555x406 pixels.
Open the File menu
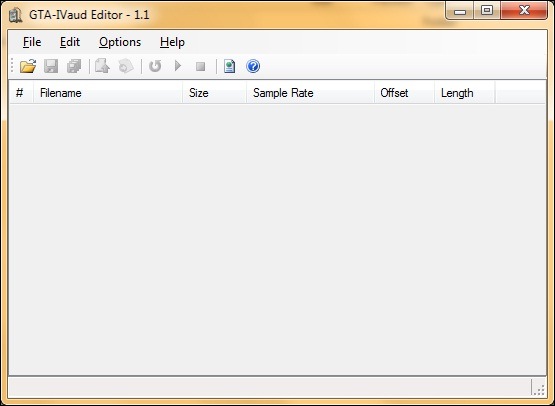pyautogui.click(x=32, y=42)
